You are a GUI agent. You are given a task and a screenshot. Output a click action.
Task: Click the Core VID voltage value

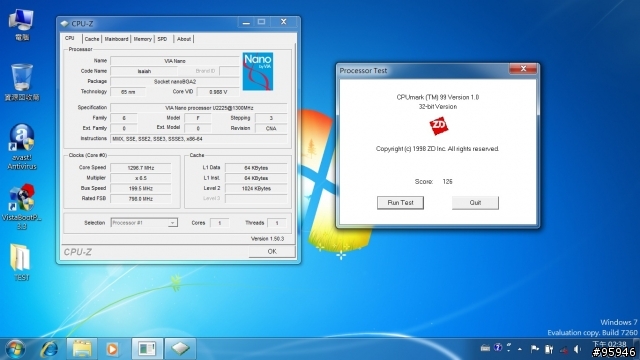218,92
